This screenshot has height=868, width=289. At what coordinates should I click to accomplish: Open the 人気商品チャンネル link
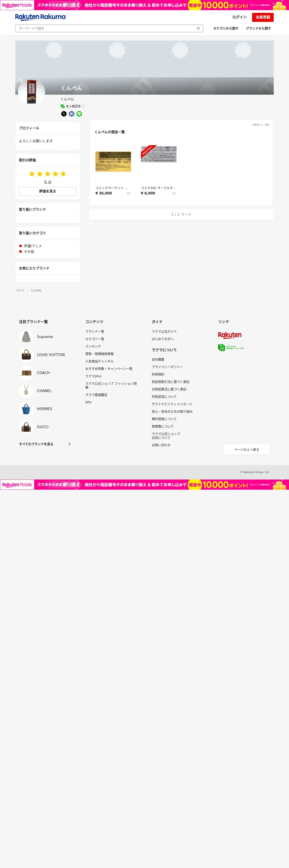(x=99, y=361)
